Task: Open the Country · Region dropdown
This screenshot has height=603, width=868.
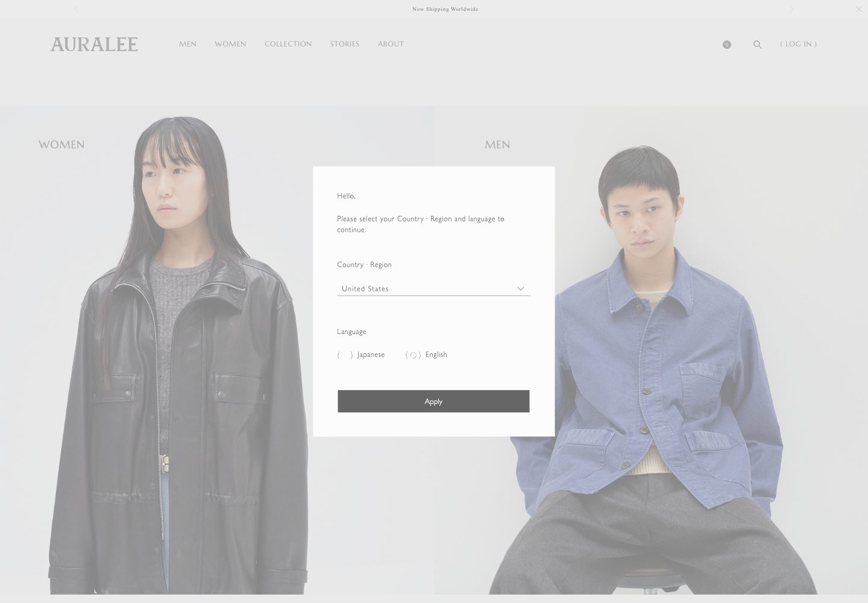Action: [x=434, y=289]
